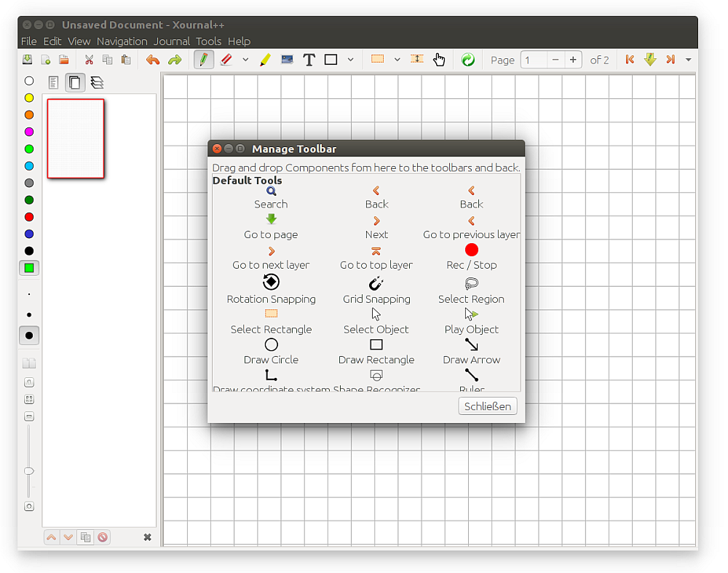Redo with the green arrow icon
Image resolution: width=728 pixels, height=573 pixels.
(175, 60)
